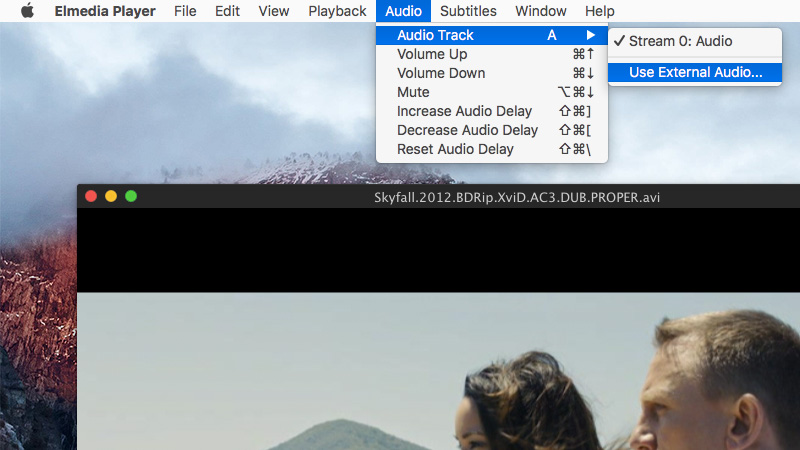Select Mute in the Audio menu
Screen dimensions: 800x450
[492, 92]
